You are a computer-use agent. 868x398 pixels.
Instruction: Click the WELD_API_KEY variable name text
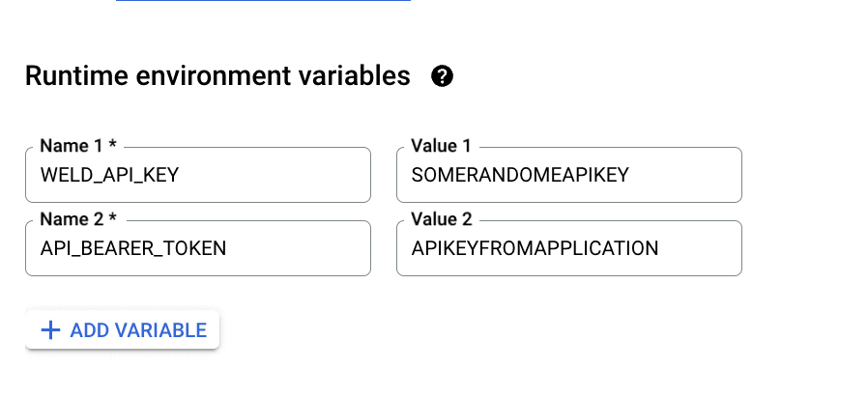coord(109,175)
